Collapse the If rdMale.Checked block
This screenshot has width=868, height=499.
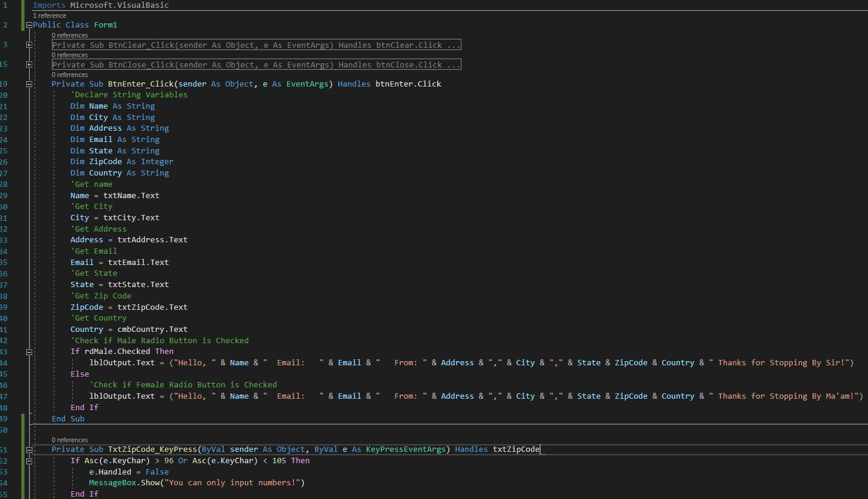point(29,351)
